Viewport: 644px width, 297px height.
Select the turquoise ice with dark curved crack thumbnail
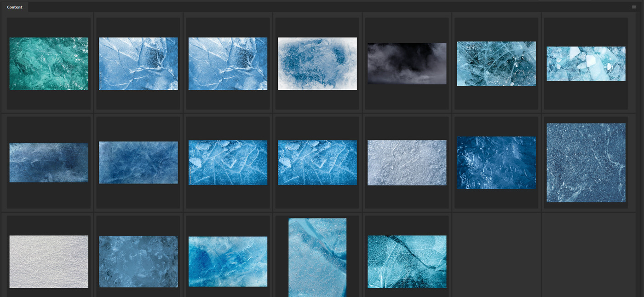pos(407,262)
